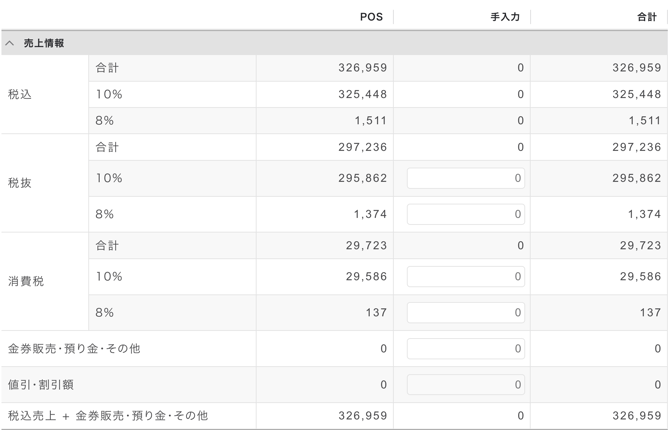
Task: Click 消費税 10% manual input field
Action: coord(465,277)
